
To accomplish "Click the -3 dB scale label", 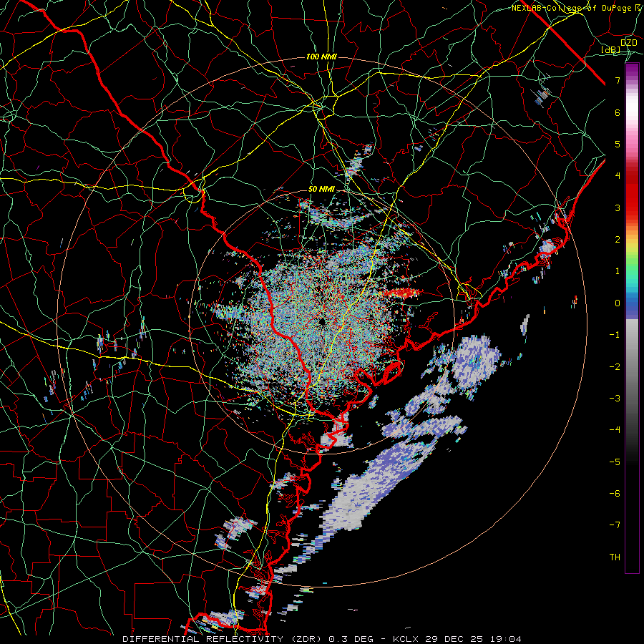I will tap(615, 399).
